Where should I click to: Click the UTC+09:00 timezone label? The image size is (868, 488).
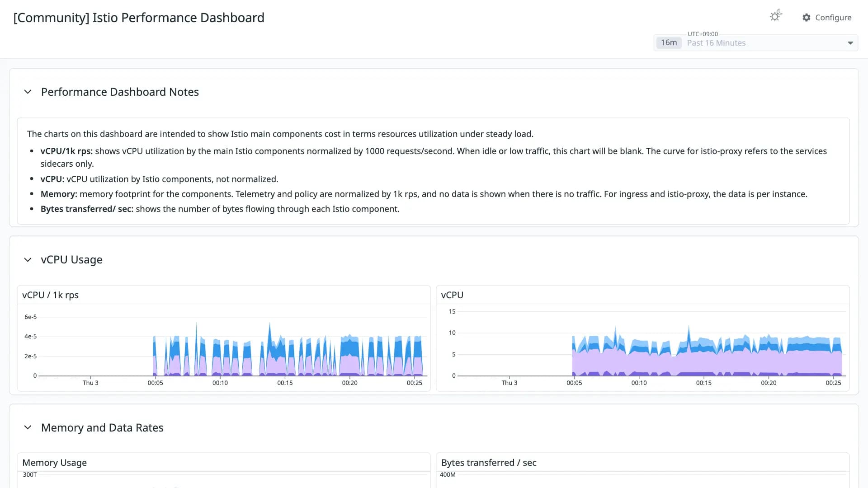(x=703, y=34)
